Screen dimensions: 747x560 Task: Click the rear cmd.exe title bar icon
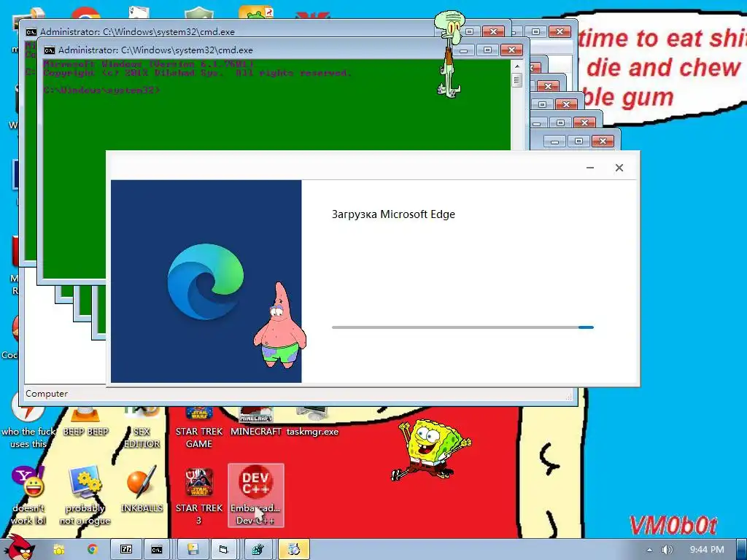pos(31,32)
